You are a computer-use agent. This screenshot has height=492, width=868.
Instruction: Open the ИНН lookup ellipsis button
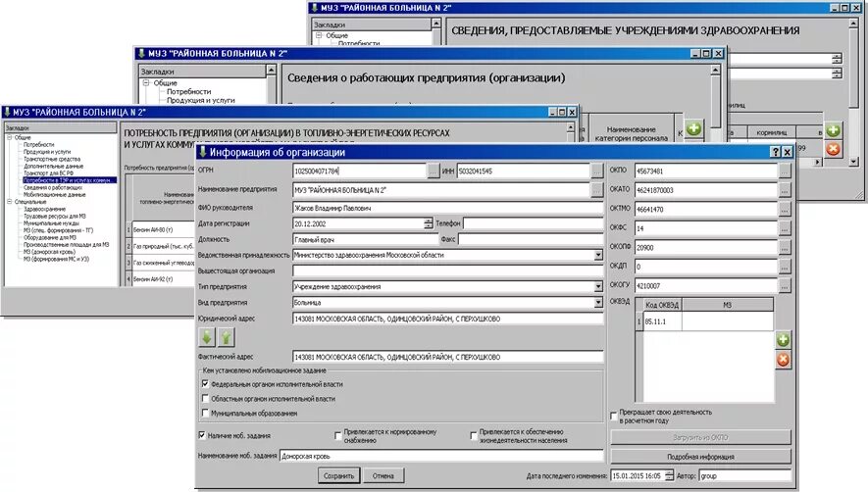(x=596, y=171)
